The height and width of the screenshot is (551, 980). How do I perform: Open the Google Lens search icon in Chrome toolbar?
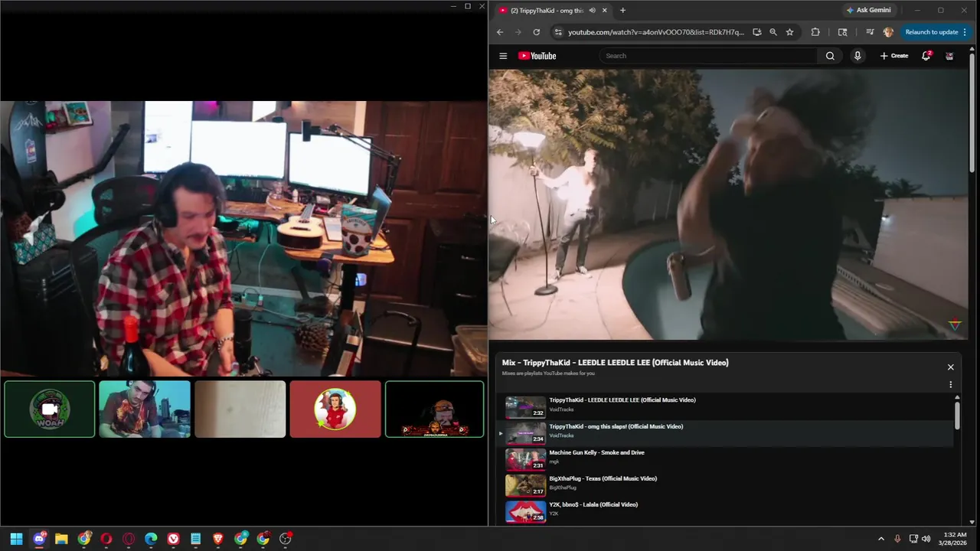[x=843, y=32]
